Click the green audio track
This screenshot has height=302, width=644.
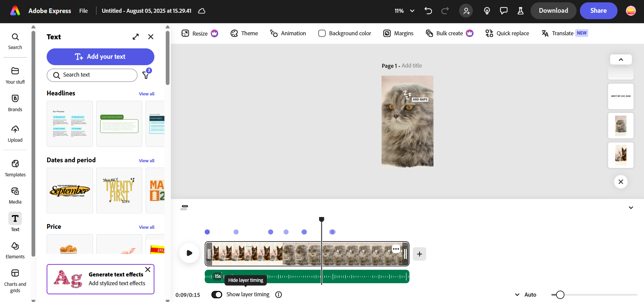point(307,276)
